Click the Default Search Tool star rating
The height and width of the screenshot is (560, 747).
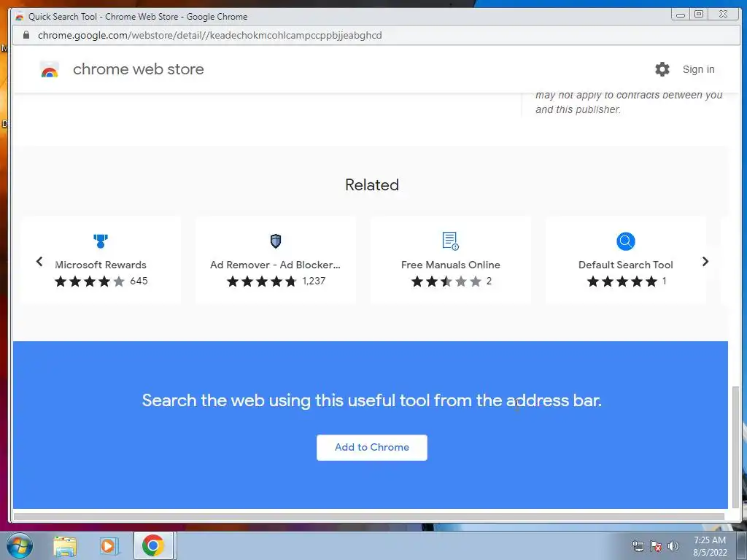[x=622, y=281]
